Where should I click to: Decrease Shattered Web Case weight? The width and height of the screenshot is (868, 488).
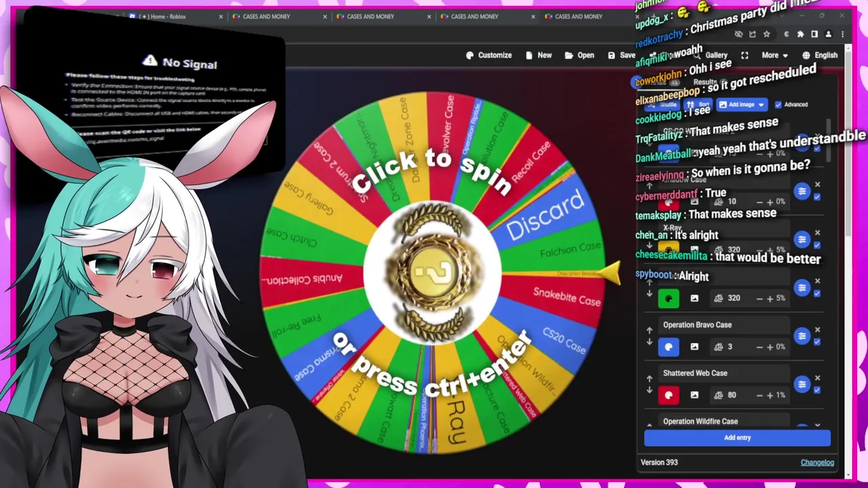coord(759,395)
